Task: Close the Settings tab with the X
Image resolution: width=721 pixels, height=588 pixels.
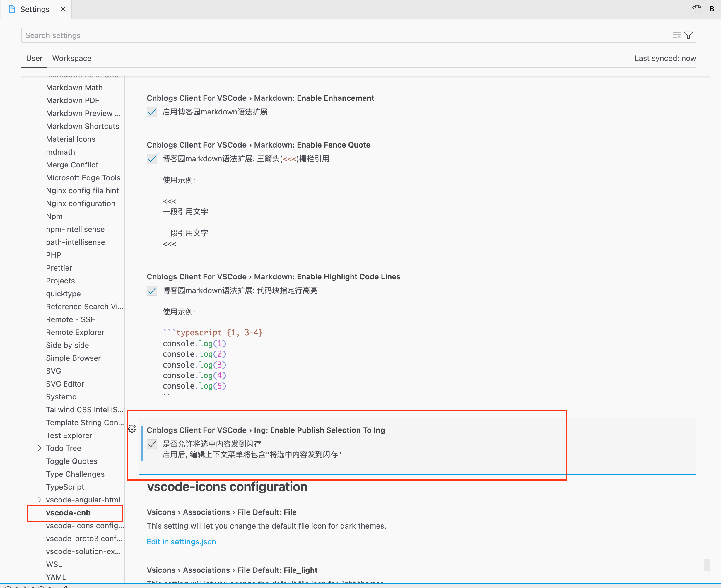Action: pos(63,9)
